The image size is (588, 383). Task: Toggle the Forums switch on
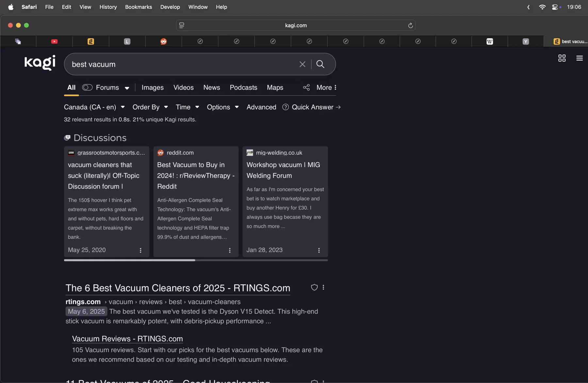87,87
